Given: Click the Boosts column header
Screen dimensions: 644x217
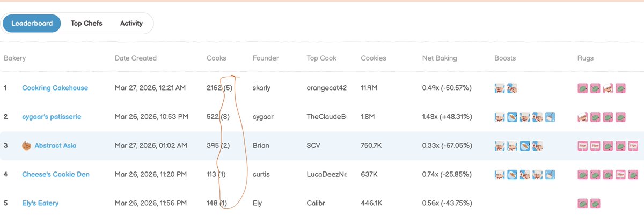Looking at the screenshot, I should coord(505,58).
